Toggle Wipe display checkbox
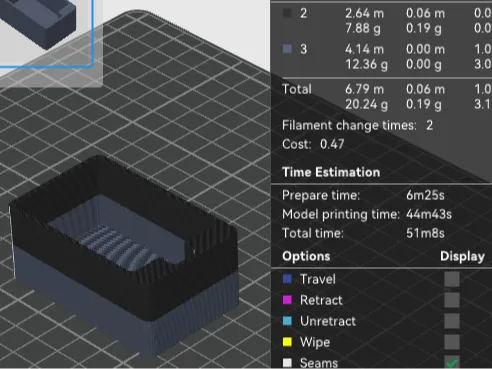Viewport: 492px width, 369px height. 452,342
